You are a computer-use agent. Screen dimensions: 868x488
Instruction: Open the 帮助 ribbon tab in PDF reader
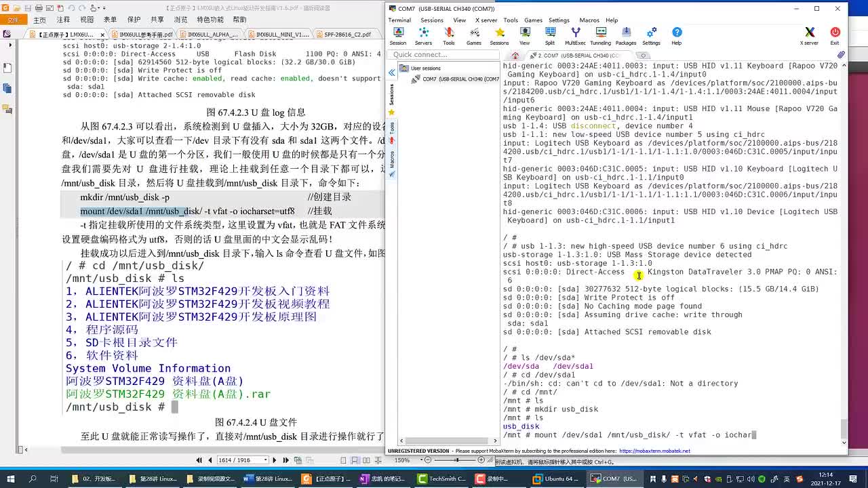[239, 20]
